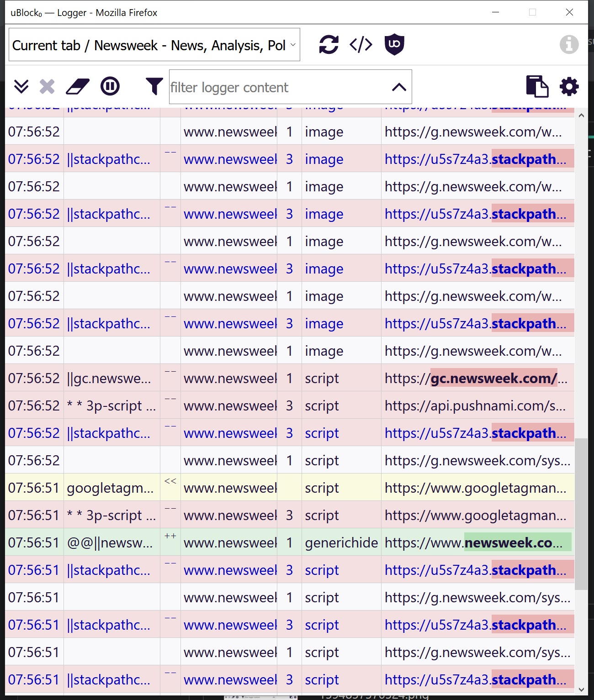Select the '* * 3p-script' filter in pushnami row
594x700 pixels.
pyautogui.click(x=112, y=405)
